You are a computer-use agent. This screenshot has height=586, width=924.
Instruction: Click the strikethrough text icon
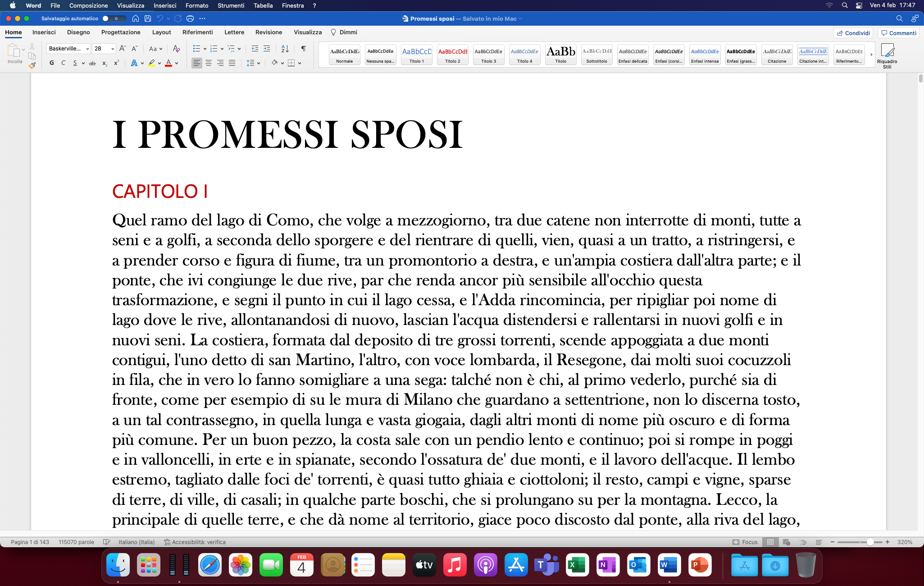92,63
